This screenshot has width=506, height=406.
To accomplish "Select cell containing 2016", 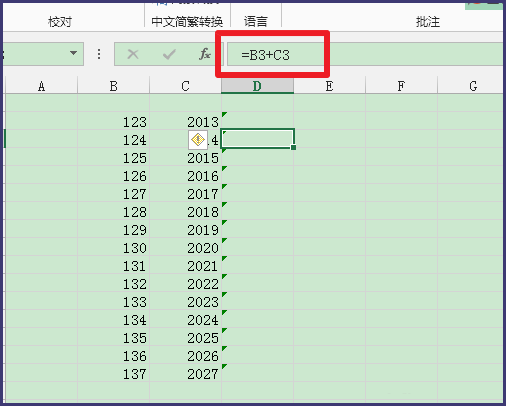I will coord(185,175).
